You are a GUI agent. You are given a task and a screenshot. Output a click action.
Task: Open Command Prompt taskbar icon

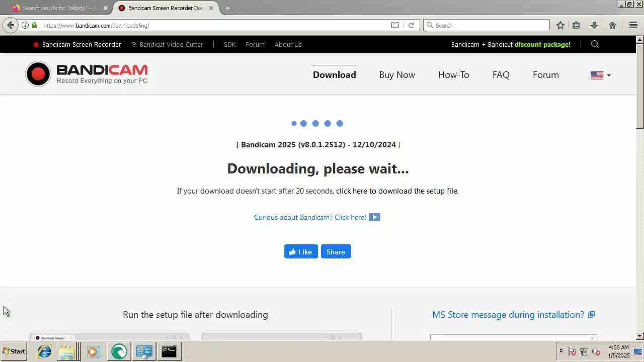pos(169,351)
